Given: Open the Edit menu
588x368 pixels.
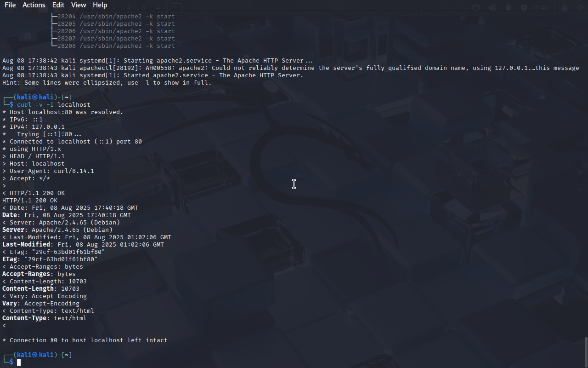Looking at the screenshot, I should coord(58,5).
